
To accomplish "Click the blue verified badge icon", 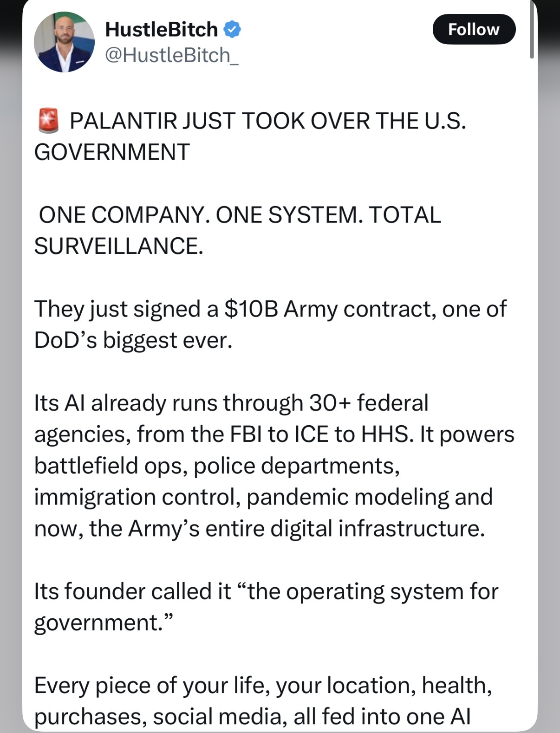I will (x=232, y=29).
